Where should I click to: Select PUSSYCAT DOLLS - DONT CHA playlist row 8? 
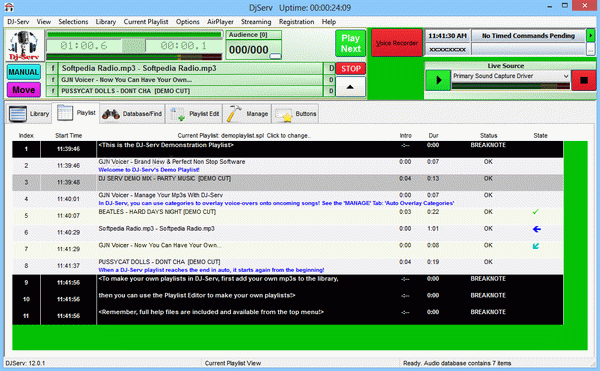pos(287,266)
